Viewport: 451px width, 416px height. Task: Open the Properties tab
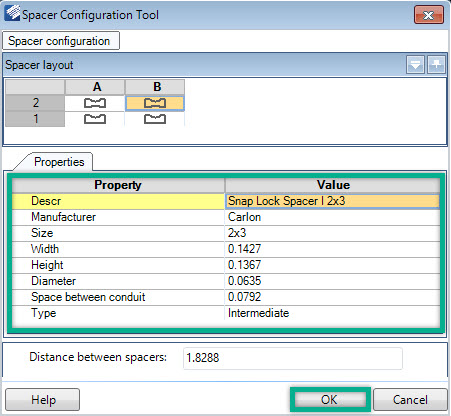(59, 162)
